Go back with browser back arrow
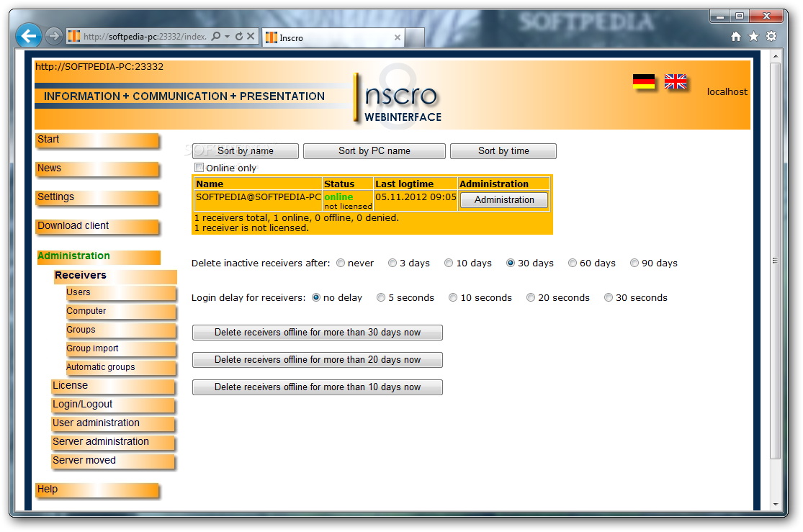Screen dimensions: 803x532 [29, 36]
